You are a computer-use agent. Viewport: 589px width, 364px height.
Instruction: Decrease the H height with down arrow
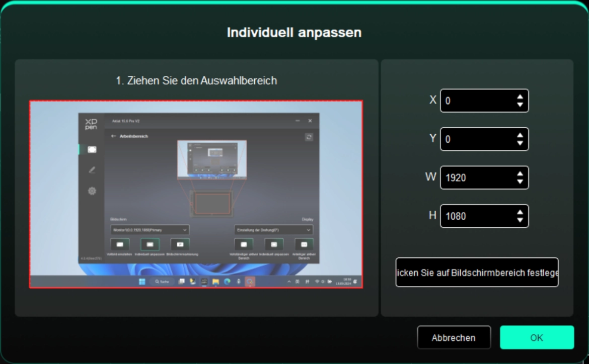click(520, 220)
